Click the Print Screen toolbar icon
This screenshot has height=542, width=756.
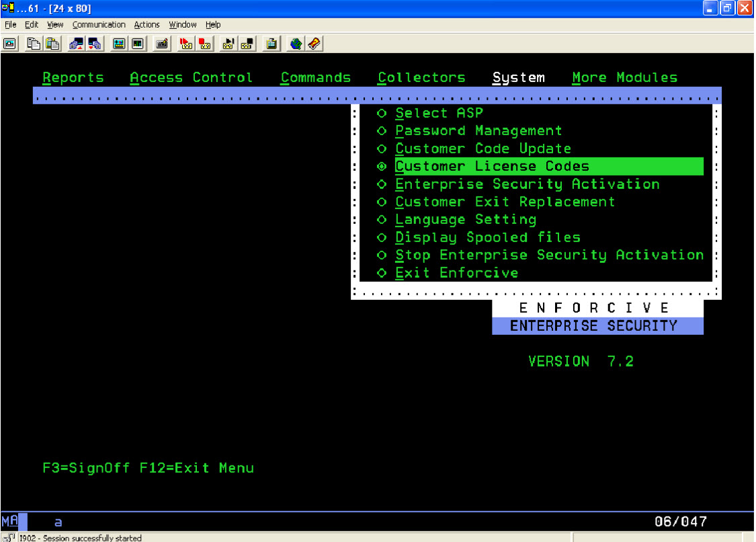[9, 44]
